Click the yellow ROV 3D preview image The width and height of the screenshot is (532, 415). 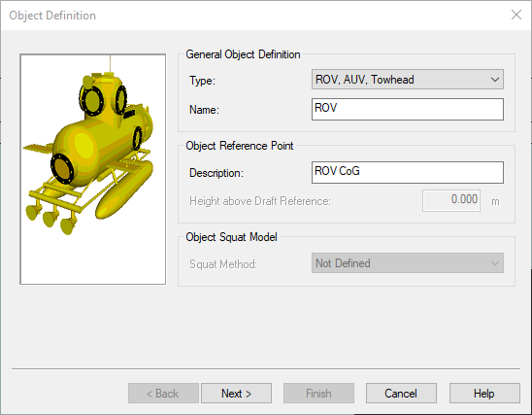[x=92, y=169]
